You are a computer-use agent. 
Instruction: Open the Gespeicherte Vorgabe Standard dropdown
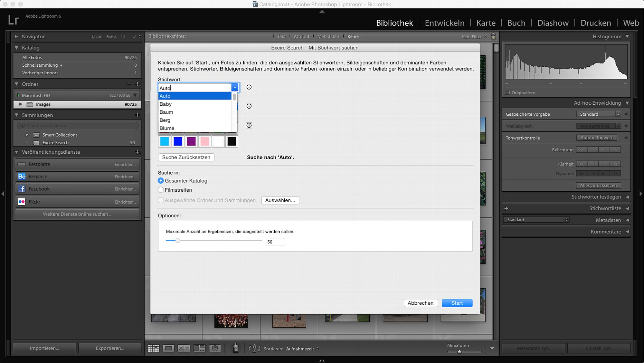(x=599, y=114)
